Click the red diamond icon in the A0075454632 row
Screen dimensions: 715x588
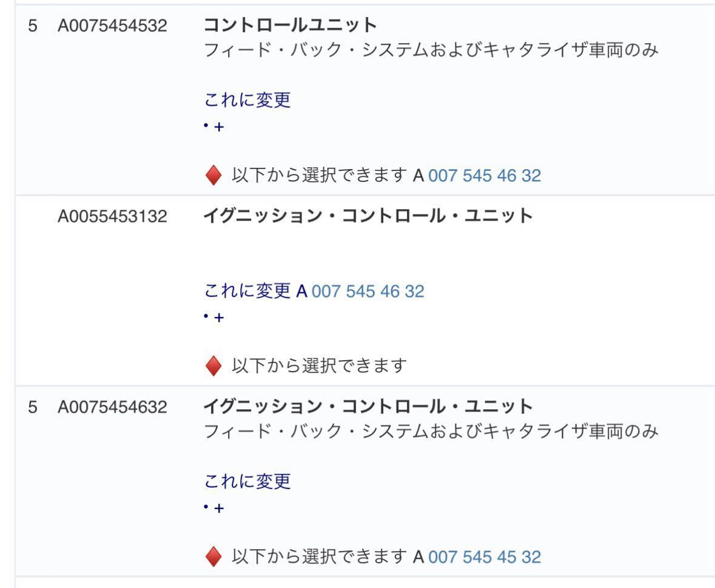(214, 556)
